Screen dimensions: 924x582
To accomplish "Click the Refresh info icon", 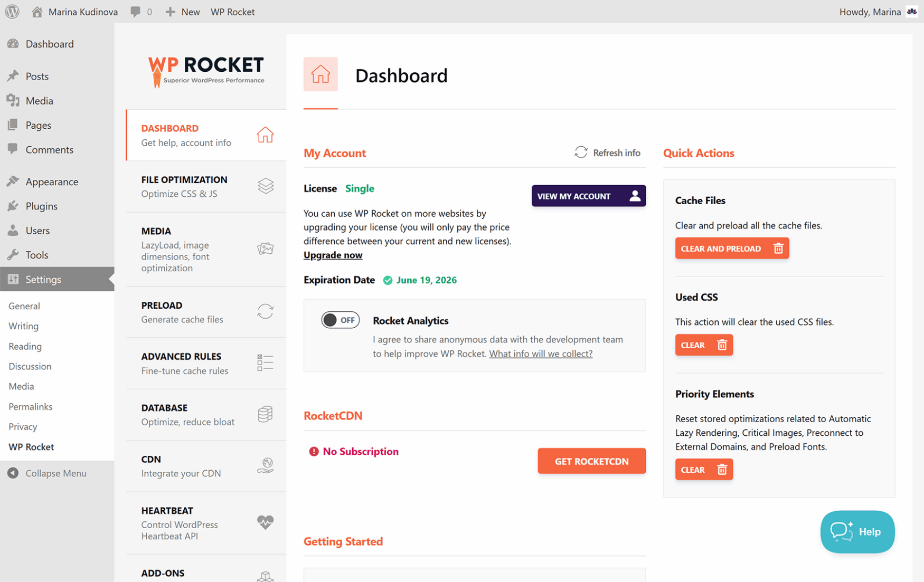I will point(580,152).
